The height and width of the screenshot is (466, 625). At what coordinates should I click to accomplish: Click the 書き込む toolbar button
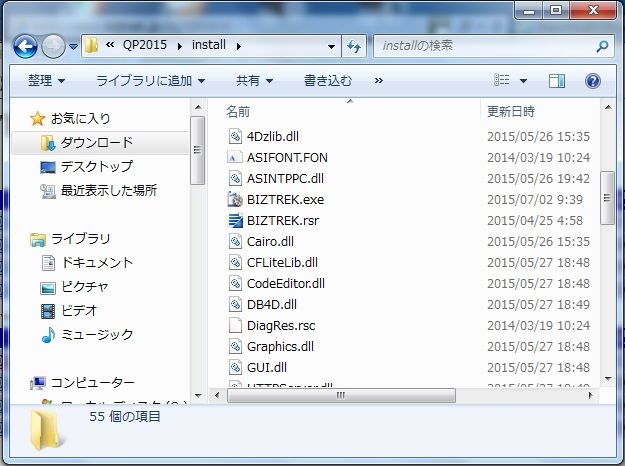tap(328, 81)
